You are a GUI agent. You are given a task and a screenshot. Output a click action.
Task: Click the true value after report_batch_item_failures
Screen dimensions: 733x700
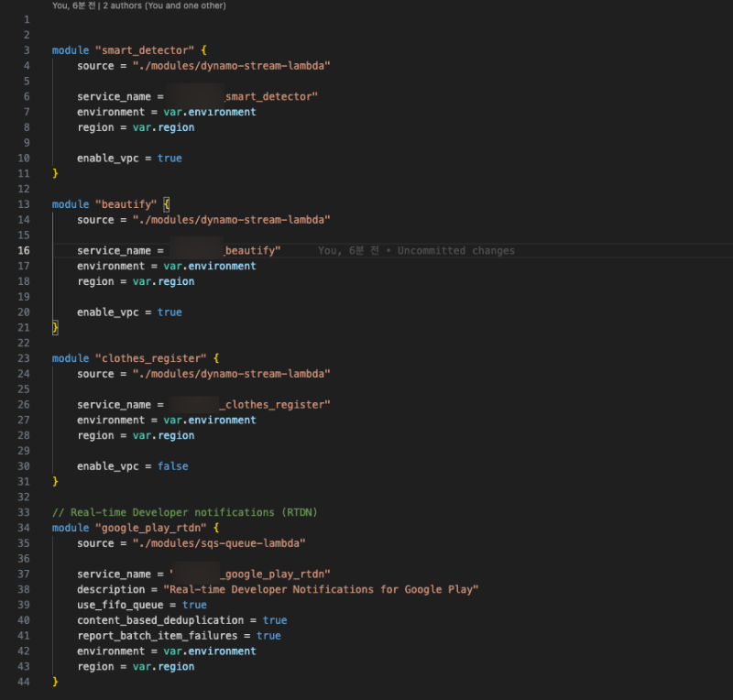(268, 636)
